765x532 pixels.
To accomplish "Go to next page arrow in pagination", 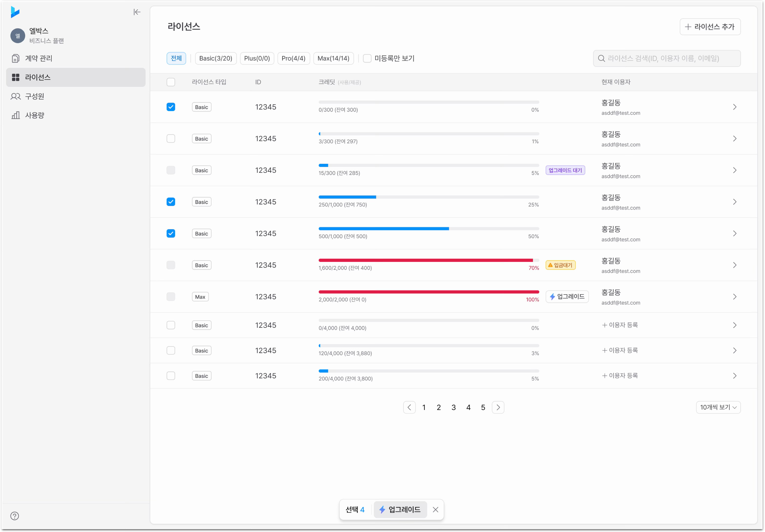I will tap(498, 407).
